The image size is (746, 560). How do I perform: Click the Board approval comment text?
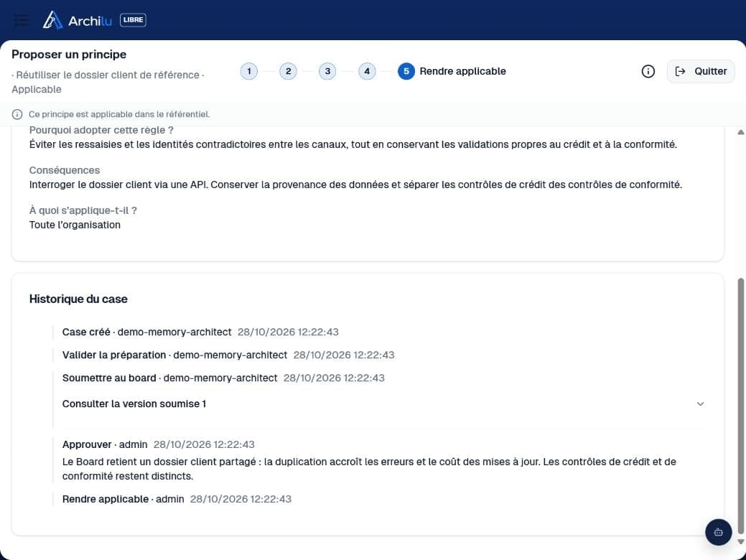(x=369, y=469)
